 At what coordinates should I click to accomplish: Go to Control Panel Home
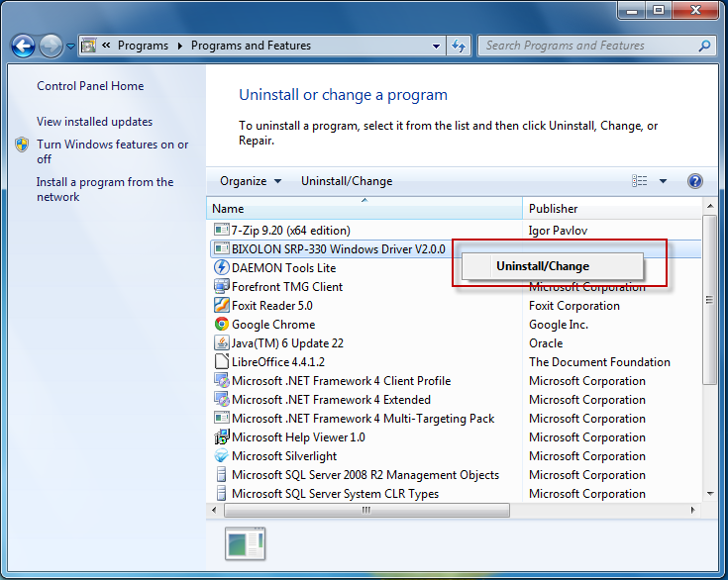(90, 86)
